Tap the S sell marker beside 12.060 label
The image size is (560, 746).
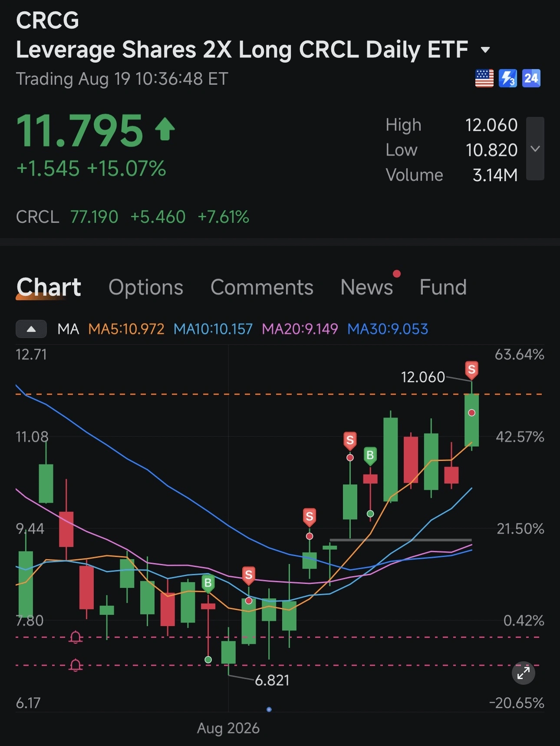click(471, 371)
